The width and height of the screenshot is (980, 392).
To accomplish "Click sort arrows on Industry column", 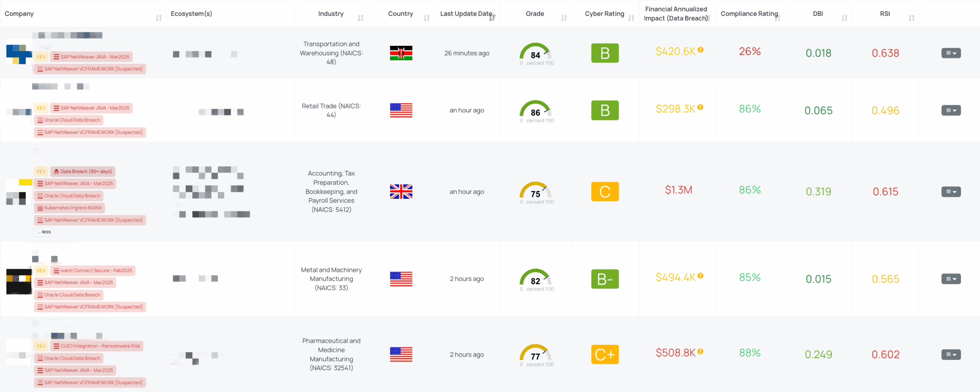I will tap(361, 18).
